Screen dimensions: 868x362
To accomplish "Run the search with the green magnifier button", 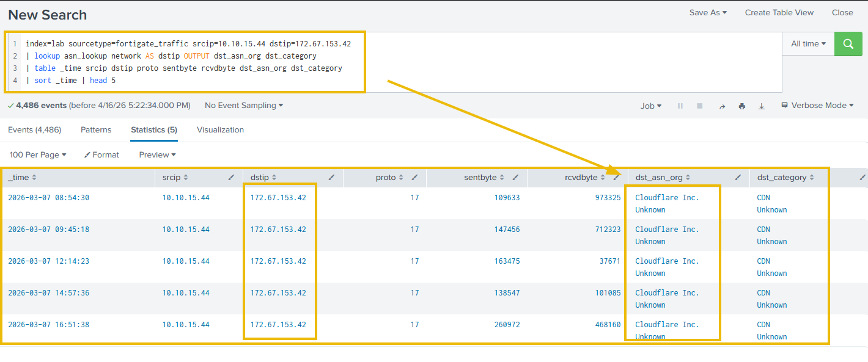I will pyautogui.click(x=848, y=44).
